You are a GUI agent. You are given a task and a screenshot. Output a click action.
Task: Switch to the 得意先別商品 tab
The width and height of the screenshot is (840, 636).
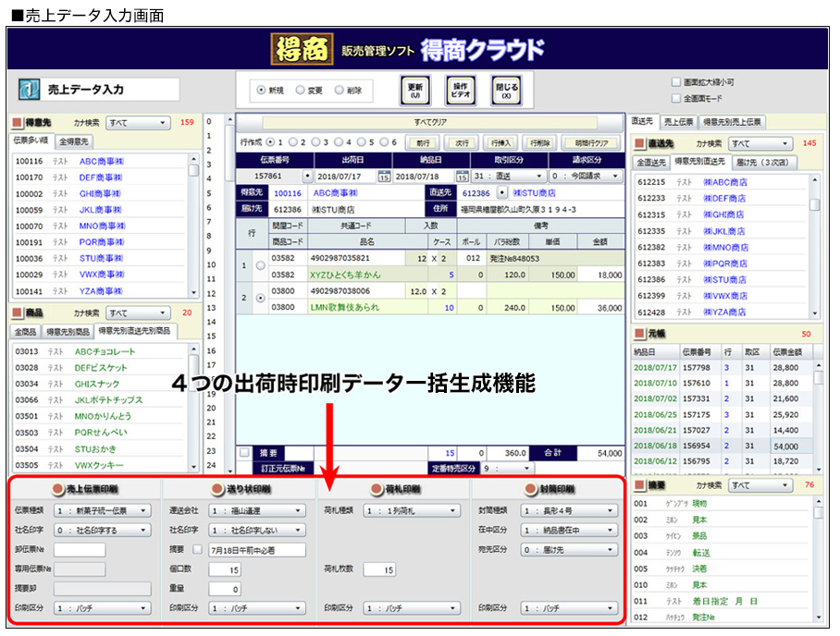coord(68,332)
